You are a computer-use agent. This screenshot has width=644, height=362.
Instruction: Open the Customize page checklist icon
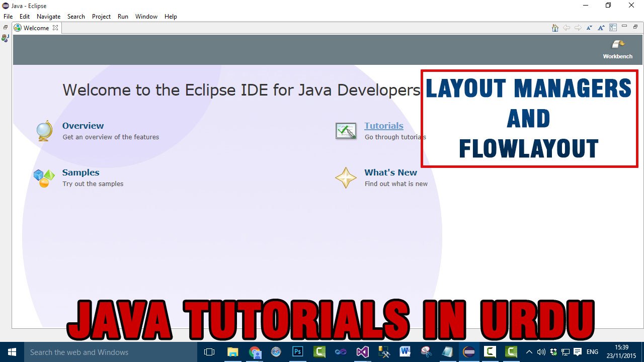coord(613,28)
